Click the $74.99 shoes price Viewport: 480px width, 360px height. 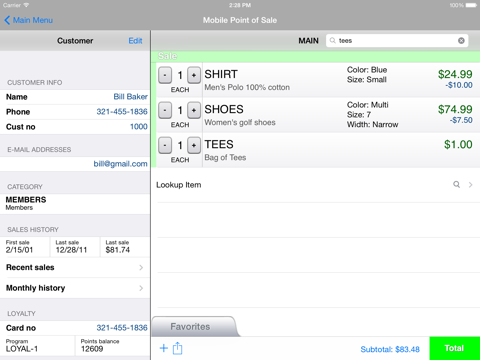(455, 109)
